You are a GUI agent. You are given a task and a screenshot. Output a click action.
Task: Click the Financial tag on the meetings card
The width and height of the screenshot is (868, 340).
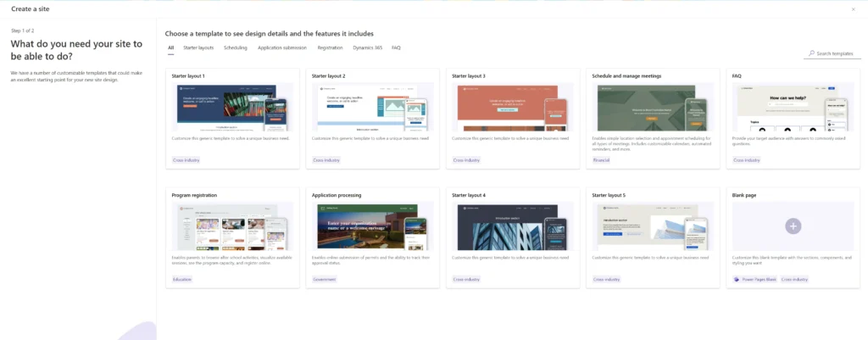(x=603, y=160)
